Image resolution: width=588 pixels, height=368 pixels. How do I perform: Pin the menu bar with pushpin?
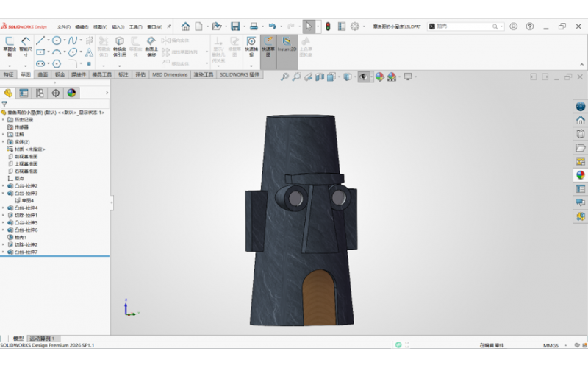point(169,26)
